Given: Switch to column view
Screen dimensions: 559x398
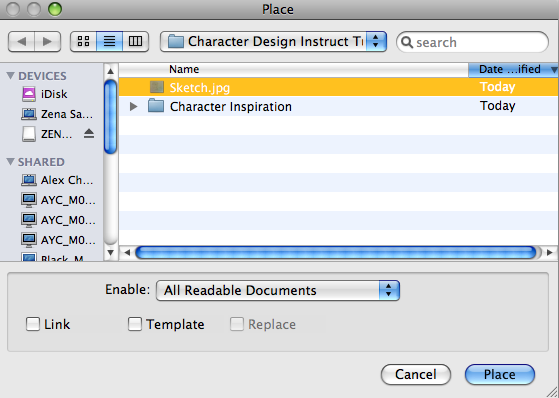Looking at the screenshot, I should [135, 42].
